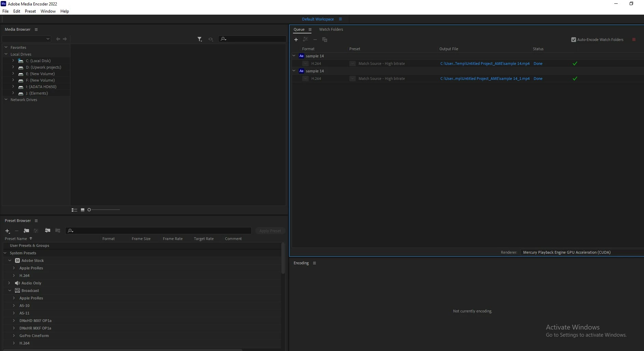
Task: Click the C: (Local Disk) drive icon
Action: [21, 61]
